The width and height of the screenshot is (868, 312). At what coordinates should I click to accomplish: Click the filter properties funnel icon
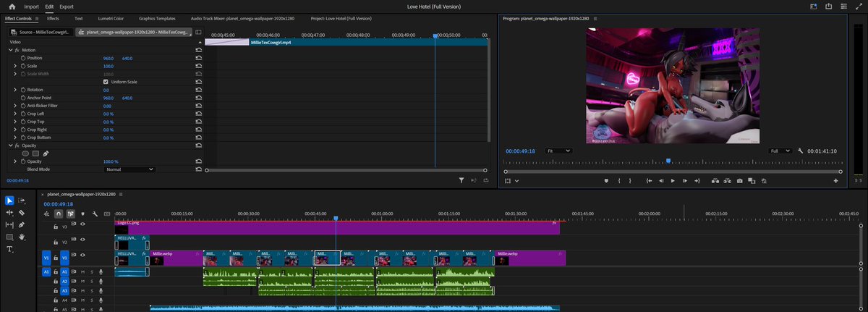[461, 180]
